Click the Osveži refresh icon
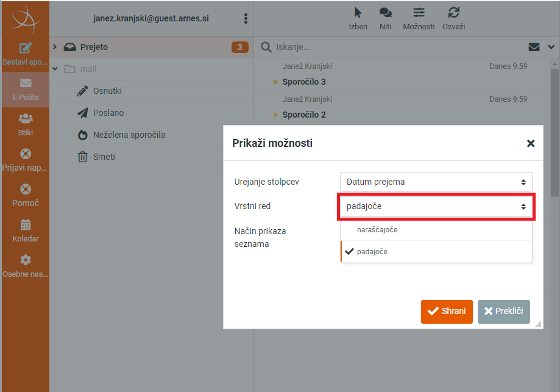Viewport: 560px width, 392px height. (x=453, y=13)
